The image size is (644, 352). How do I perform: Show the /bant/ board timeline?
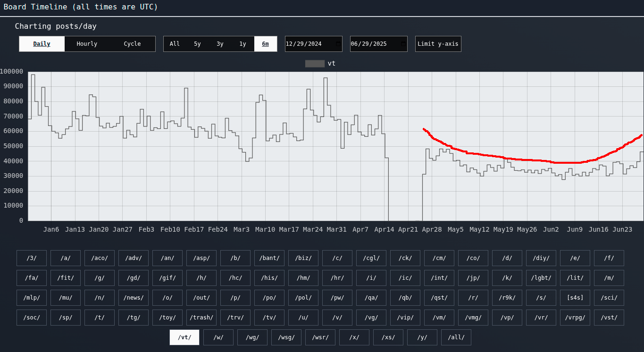click(x=269, y=258)
